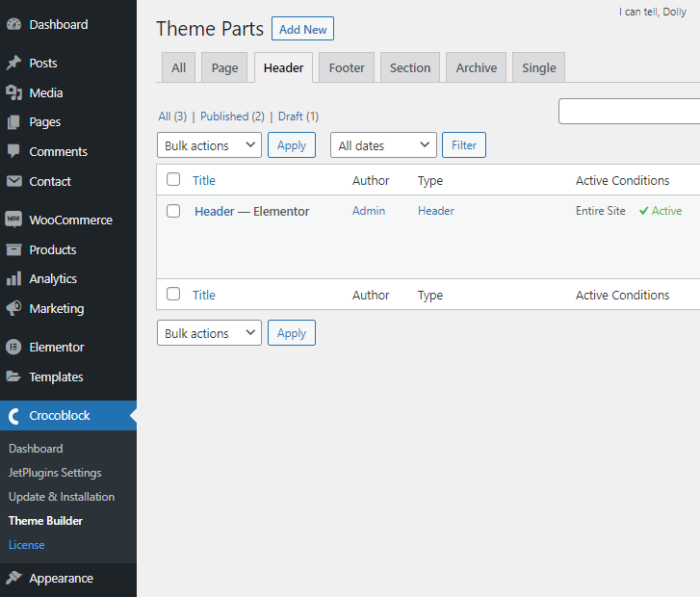Go to the Products menu label
Image resolution: width=700 pixels, height=597 pixels.
tap(53, 249)
